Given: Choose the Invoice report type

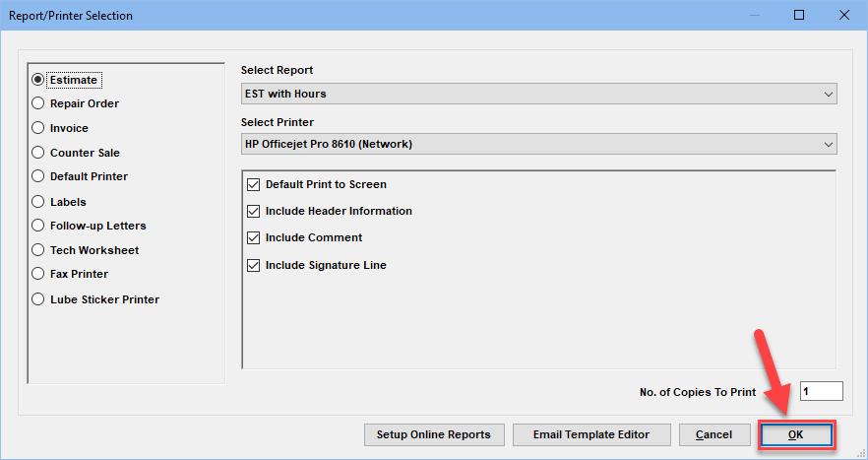Looking at the screenshot, I should coord(38,128).
